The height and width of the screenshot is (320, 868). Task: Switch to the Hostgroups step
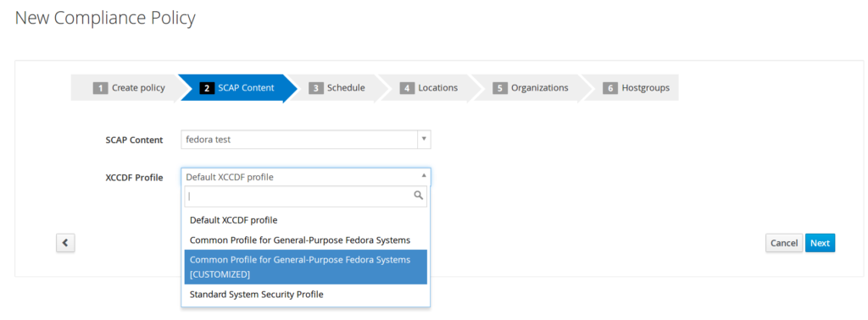[x=636, y=88]
